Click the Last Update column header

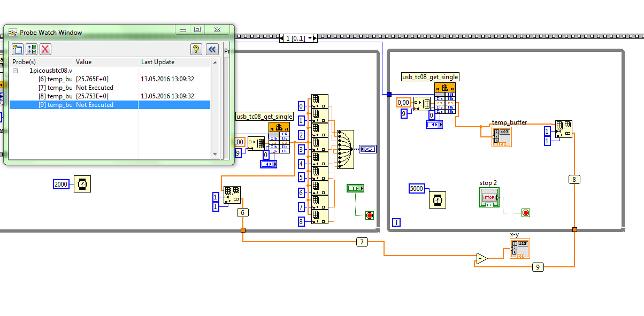coord(175,62)
